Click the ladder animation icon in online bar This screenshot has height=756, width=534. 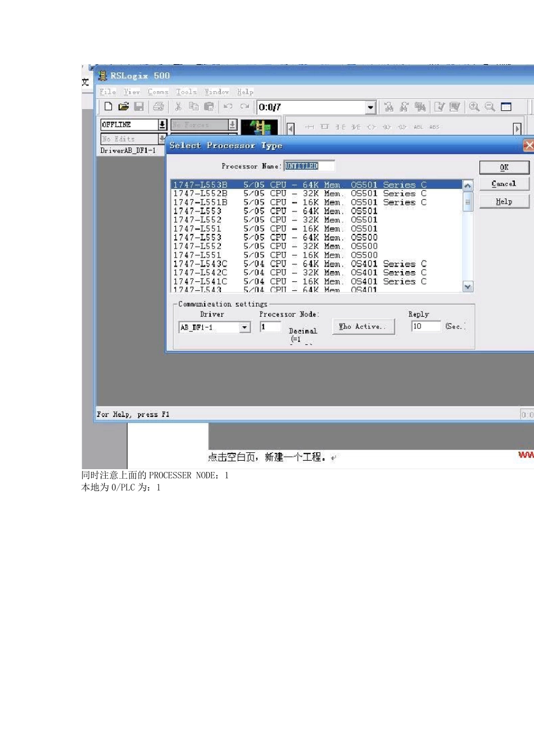tap(259, 127)
